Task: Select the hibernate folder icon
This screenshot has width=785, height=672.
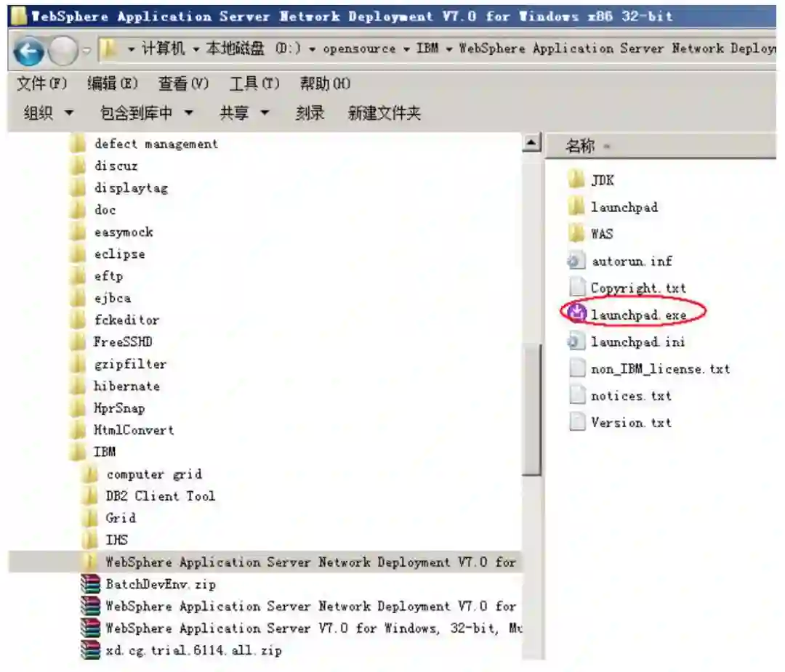Action: coord(78,386)
